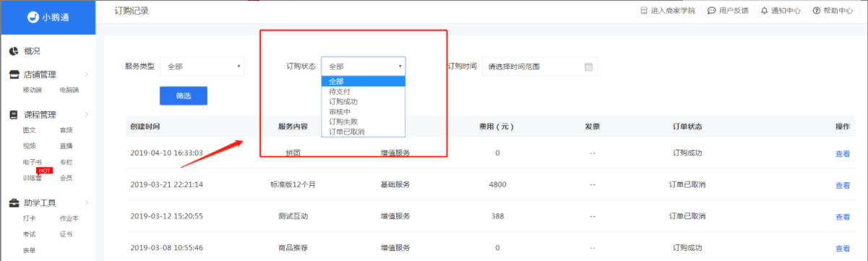Open 概况 overview pie chart icon

(x=14, y=51)
